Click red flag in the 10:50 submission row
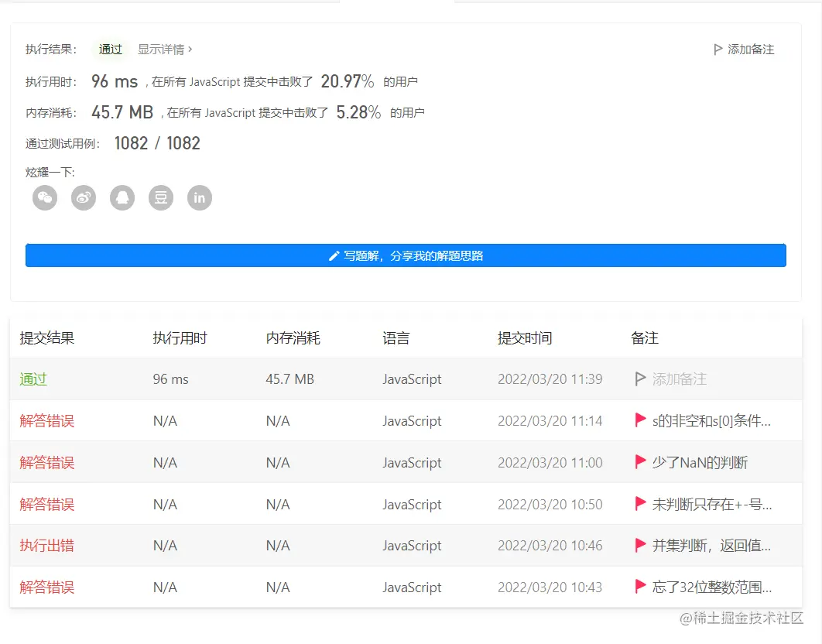The width and height of the screenshot is (822, 644). coord(640,503)
